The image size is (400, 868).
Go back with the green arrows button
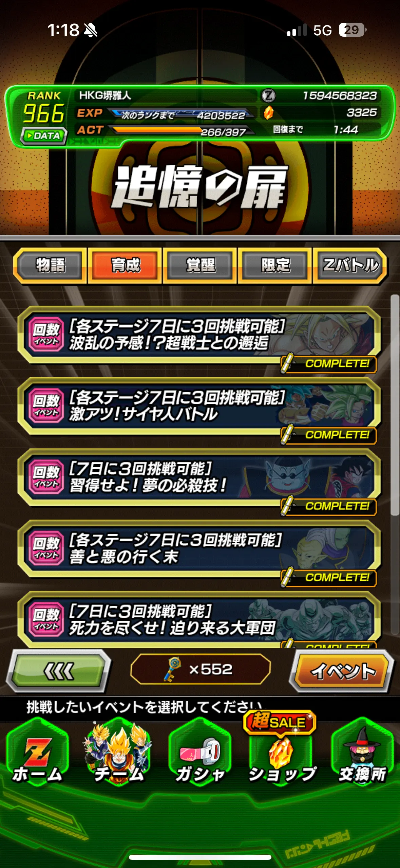coord(59,671)
